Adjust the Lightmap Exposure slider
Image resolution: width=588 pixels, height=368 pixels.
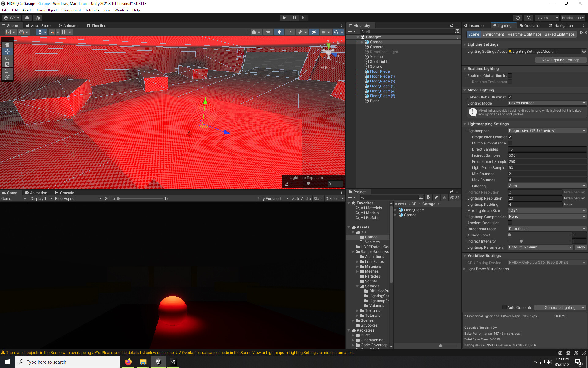pos(308,183)
